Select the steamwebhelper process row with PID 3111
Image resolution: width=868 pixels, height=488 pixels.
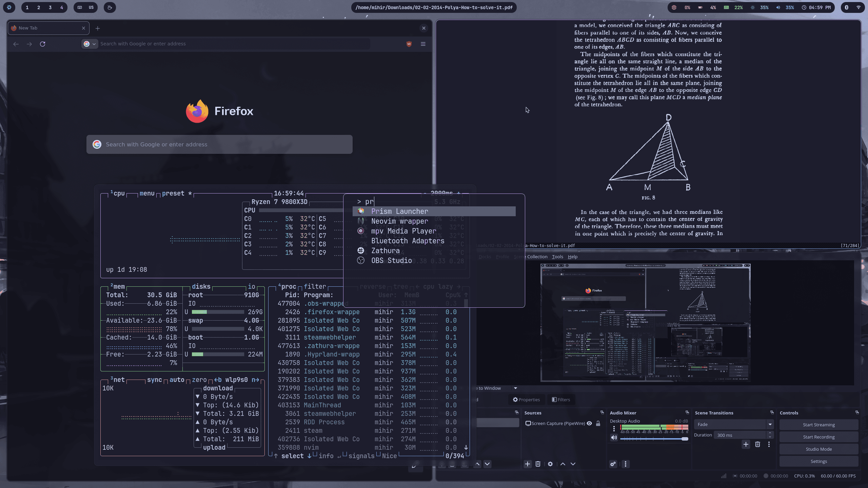[367, 338]
